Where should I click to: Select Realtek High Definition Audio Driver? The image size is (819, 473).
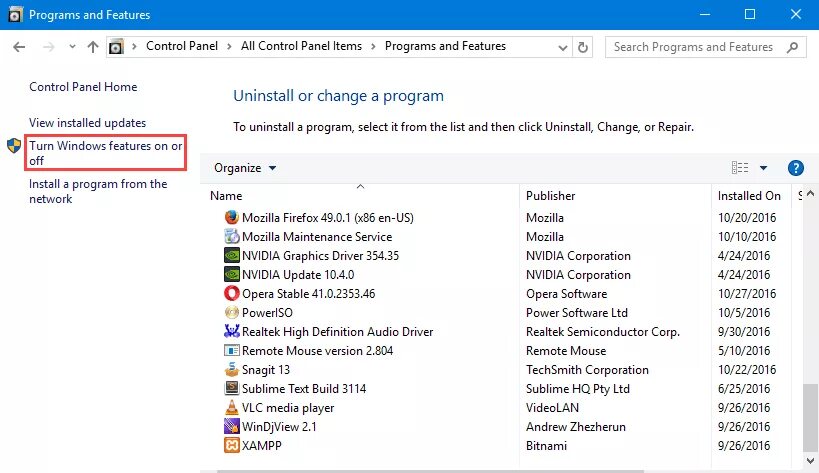(337, 332)
